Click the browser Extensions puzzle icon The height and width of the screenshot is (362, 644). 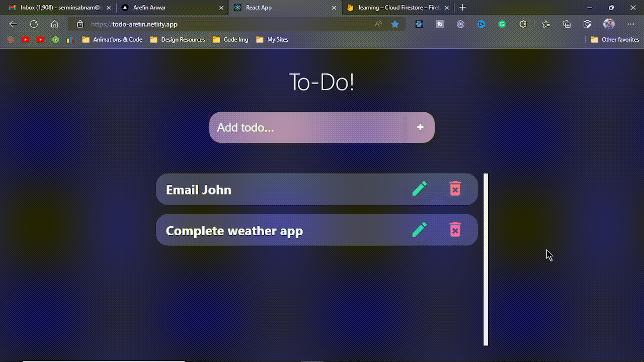pos(523,24)
